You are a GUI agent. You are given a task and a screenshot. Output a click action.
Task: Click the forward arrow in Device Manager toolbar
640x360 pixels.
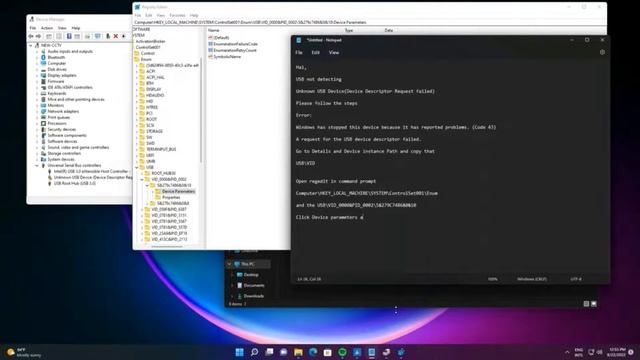click(x=38, y=36)
